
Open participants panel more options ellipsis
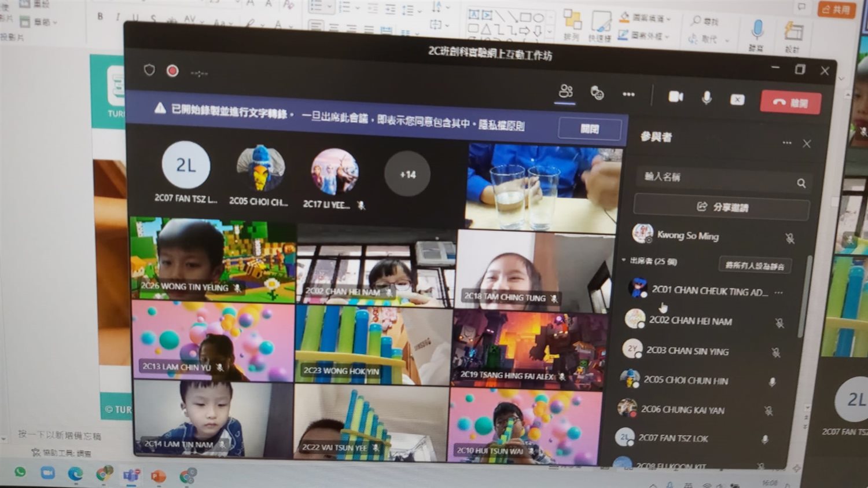[x=786, y=142]
